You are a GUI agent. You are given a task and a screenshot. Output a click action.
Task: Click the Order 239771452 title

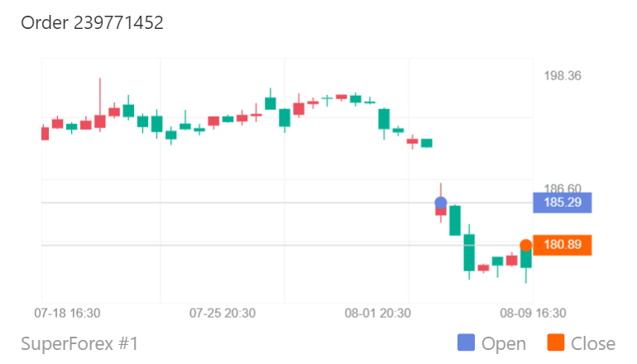point(92,22)
